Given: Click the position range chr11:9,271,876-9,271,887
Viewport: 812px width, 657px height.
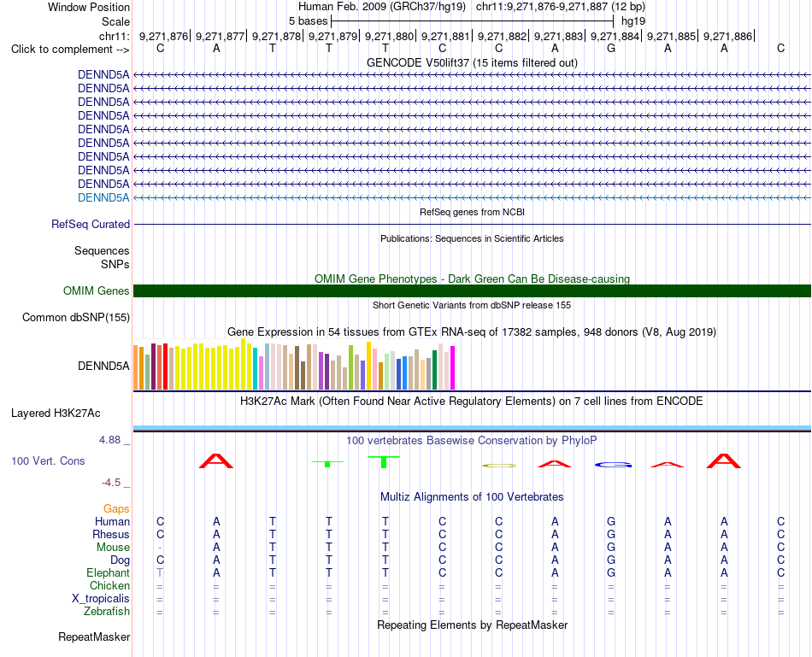Looking at the screenshot, I should coord(542,7).
